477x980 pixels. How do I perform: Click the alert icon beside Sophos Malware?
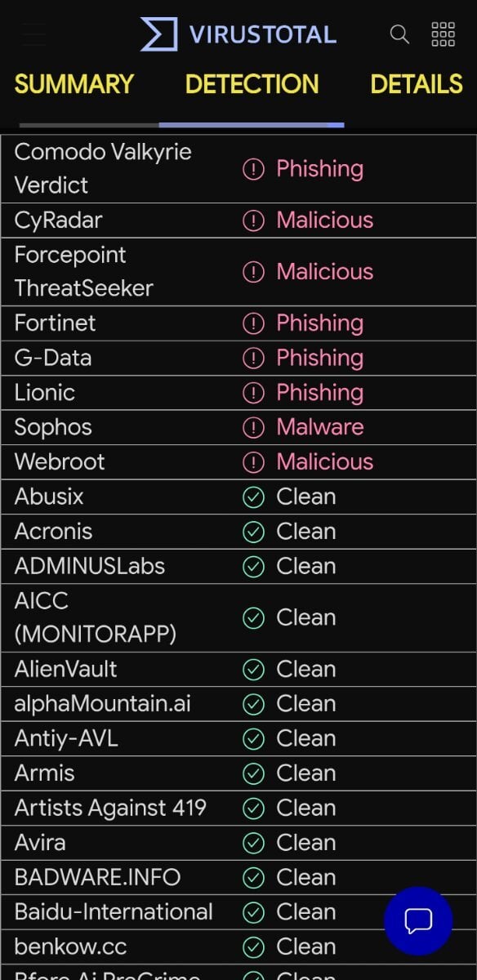254,427
